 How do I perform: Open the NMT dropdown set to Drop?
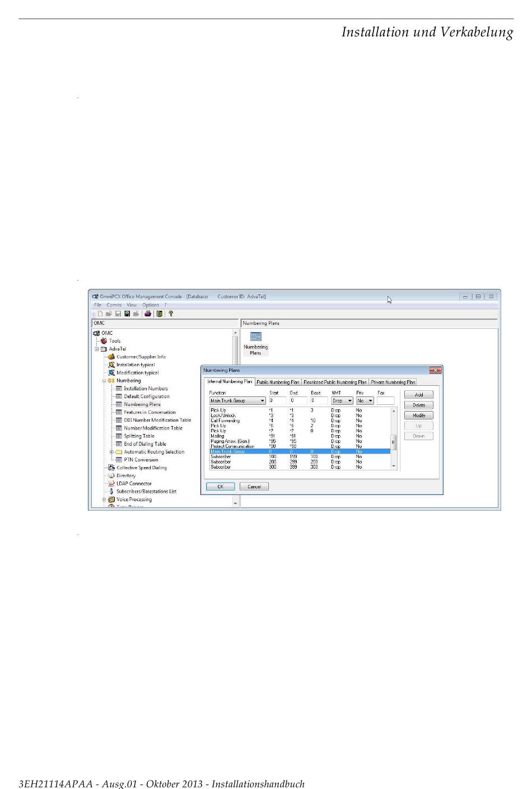point(342,401)
